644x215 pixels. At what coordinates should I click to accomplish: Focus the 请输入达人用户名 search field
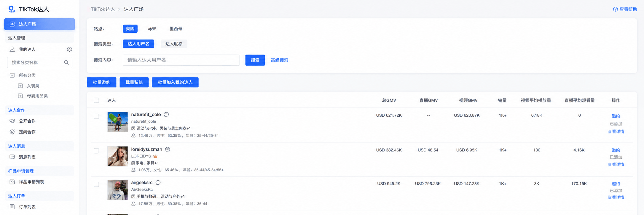(181, 60)
